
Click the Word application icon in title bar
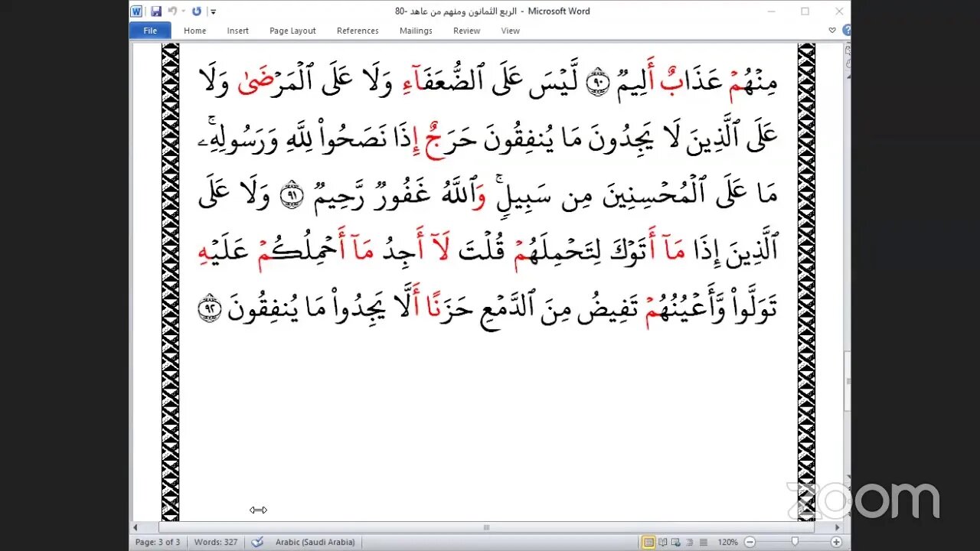click(136, 11)
